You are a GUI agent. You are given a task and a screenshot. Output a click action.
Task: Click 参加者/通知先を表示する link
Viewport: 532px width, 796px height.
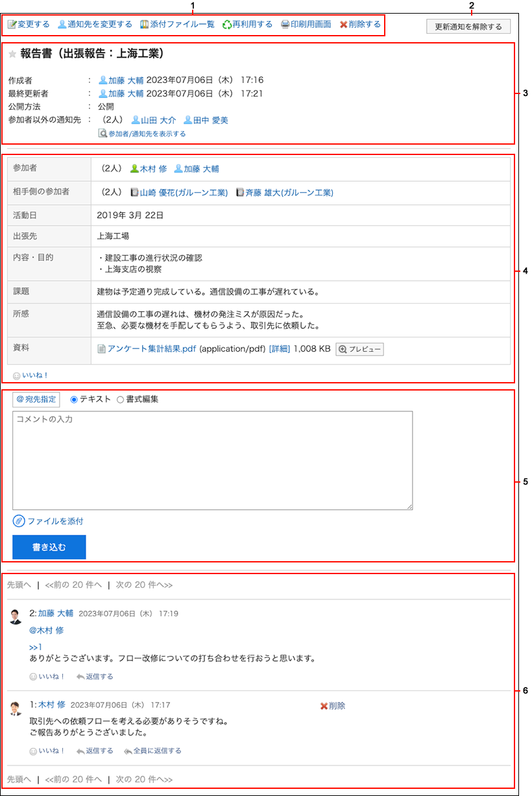click(141, 134)
